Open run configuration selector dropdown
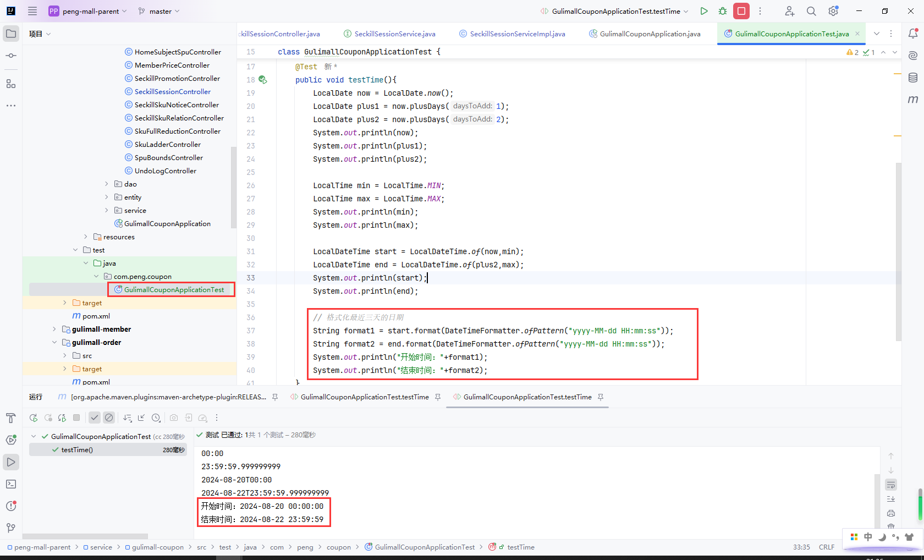The image size is (924, 560). pos(614,11)
